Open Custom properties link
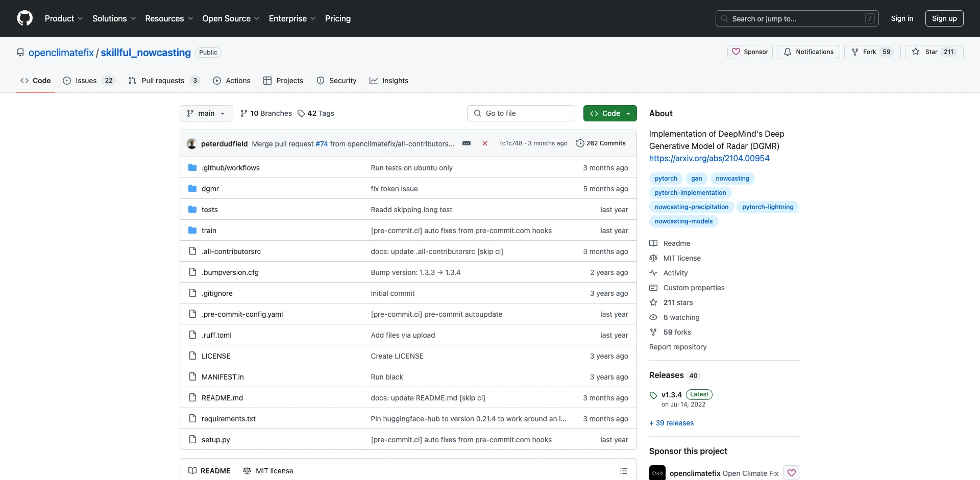This screenshot has height=480, width=980. click(x=687, y=288)
